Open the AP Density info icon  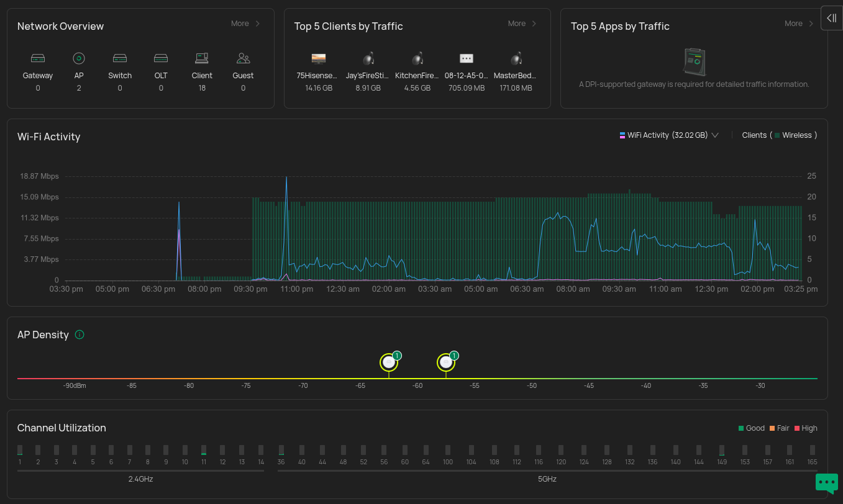[x=80, y=335]
